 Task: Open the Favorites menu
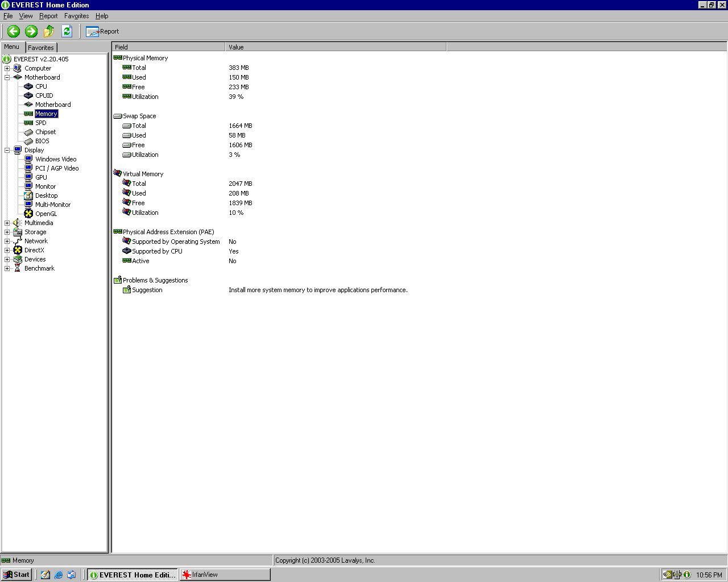coord(76,16)
